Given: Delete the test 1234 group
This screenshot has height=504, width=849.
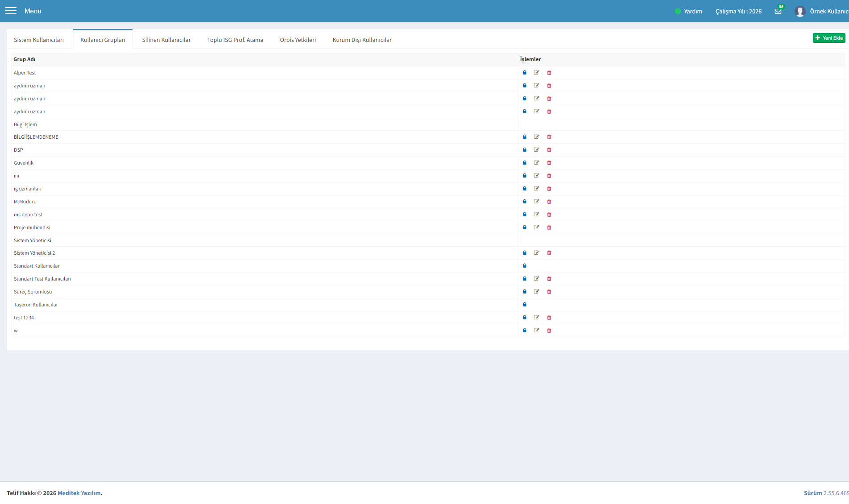Looking at the screenshot, I should coord(549,318).
